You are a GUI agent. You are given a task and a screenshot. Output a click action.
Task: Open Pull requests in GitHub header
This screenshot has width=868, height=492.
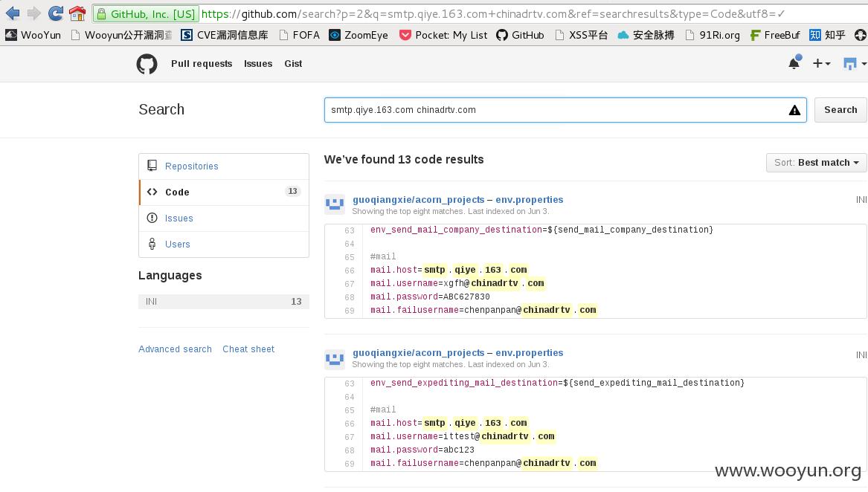tap(202, 64)
